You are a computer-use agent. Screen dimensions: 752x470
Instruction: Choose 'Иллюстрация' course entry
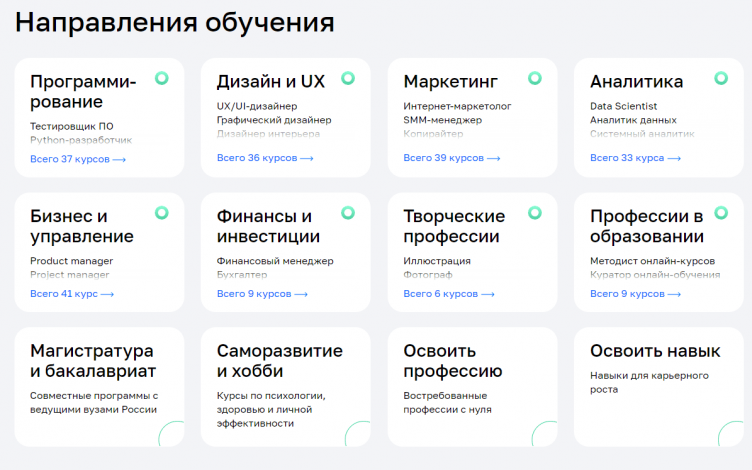click(437, 261)
